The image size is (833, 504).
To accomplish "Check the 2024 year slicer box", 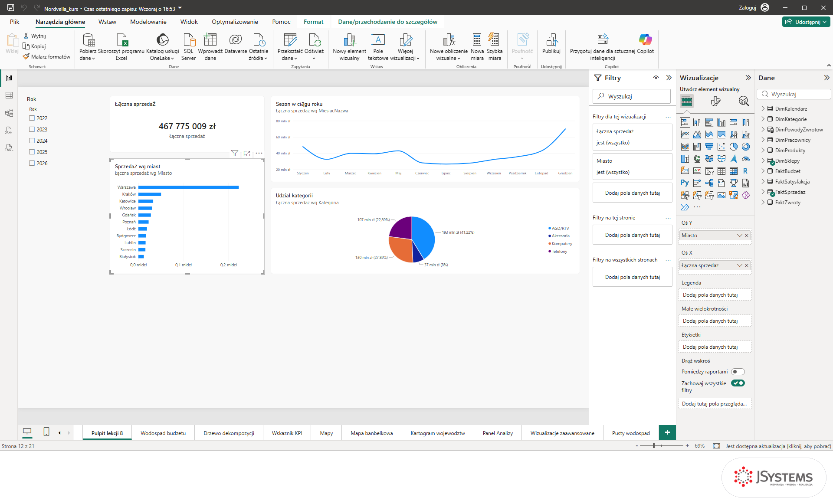I will coord(32,141).
